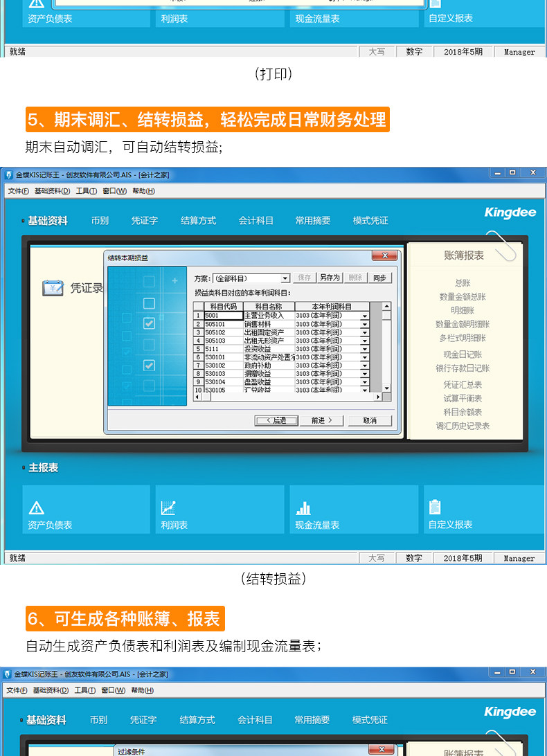This screenshot has height=756, width=547.
Task: Click the table's vertical scroll-up arrow
Action: (386, 306)
